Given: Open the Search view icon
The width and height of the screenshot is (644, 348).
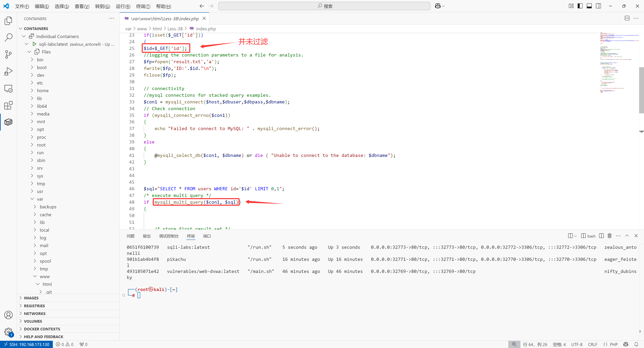Looking at the screenshot, I should [x=8, y=38].
